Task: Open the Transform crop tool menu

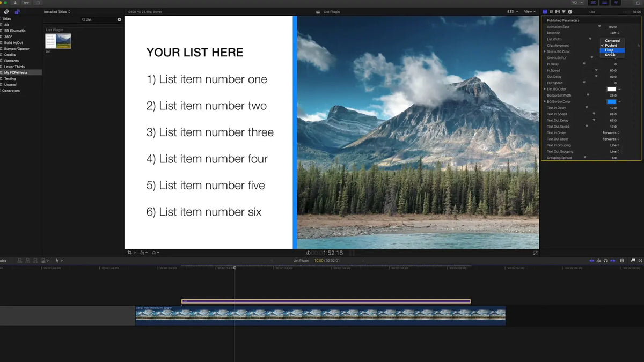Action: click(x=131, y=253)
